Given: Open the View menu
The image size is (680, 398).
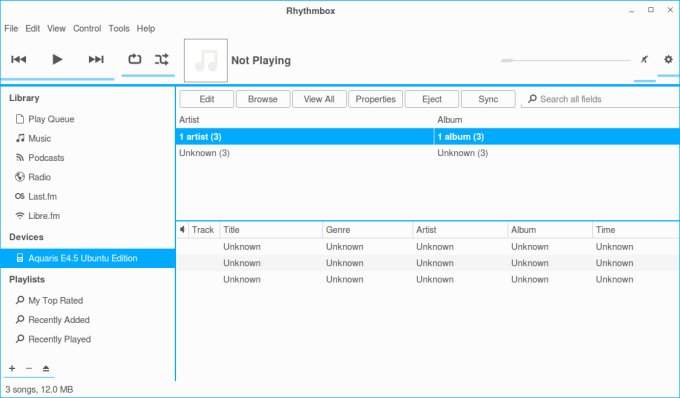Looking at the screenshot, I should click(x=56, y=29).
